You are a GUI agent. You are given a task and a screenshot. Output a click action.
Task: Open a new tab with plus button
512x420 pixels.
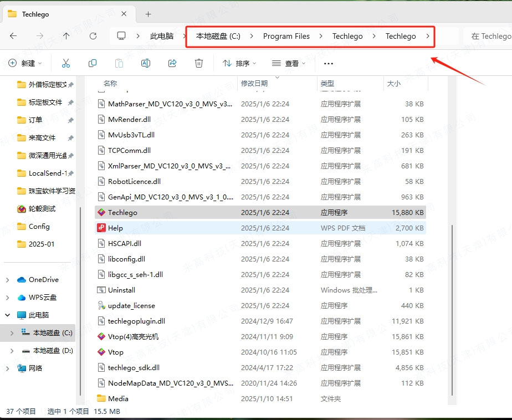coord(148,14)
